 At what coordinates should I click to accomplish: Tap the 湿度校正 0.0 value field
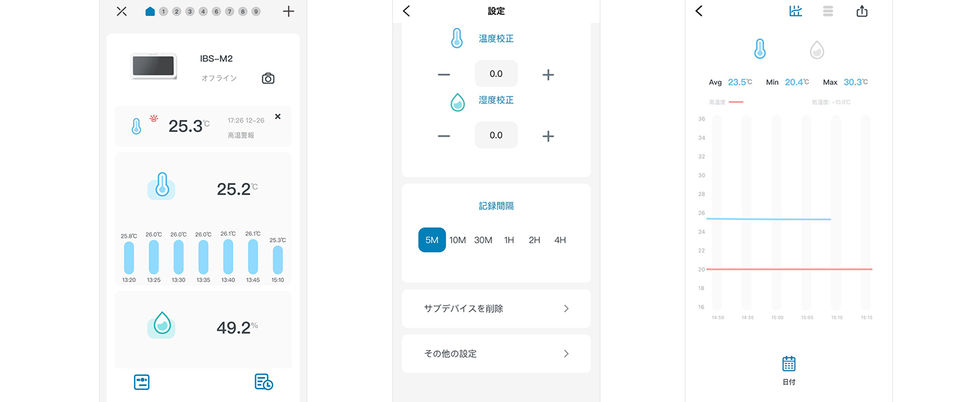[x=496, y=135]
